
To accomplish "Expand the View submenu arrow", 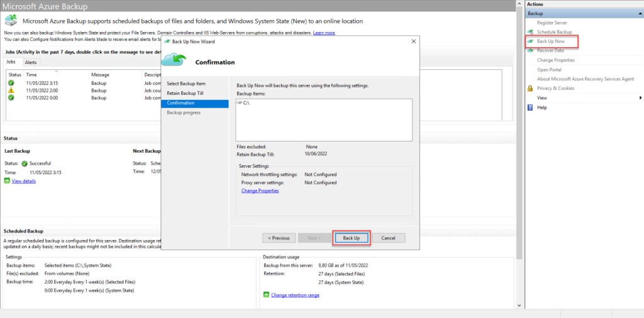I will tap(640, 98).
